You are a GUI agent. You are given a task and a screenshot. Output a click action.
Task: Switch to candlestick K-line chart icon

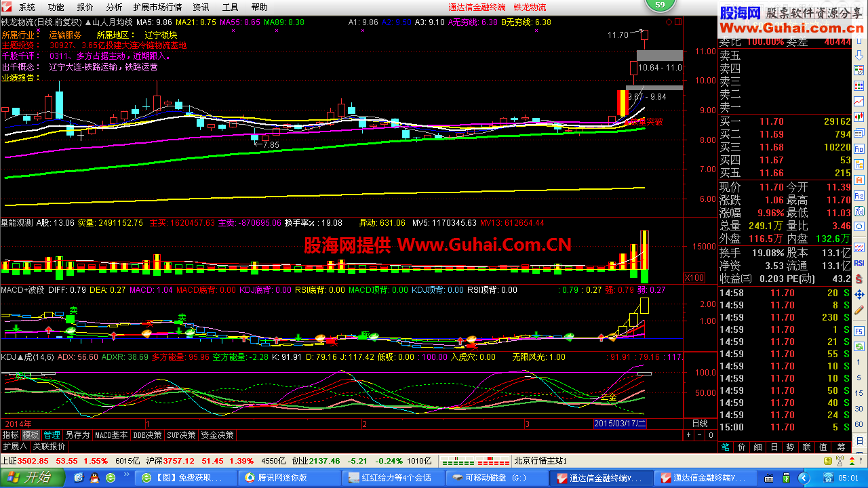click(x=859, y=116)
